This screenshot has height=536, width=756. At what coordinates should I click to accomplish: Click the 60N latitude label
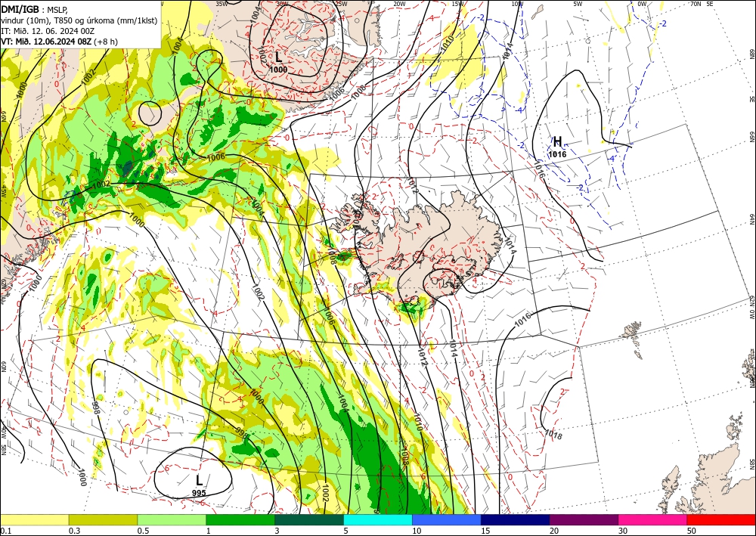click(x=3, y=367)
